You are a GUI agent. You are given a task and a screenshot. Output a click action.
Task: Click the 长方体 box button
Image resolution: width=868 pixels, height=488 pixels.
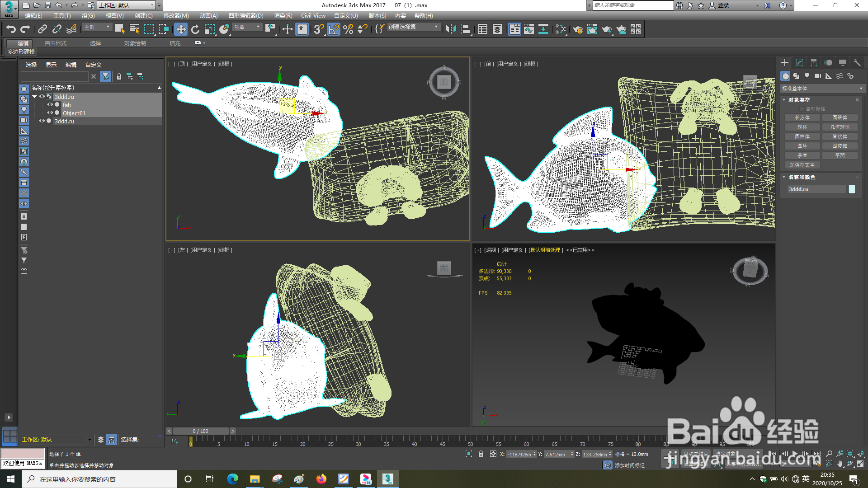pyautogui.click(x=802, y=117)
